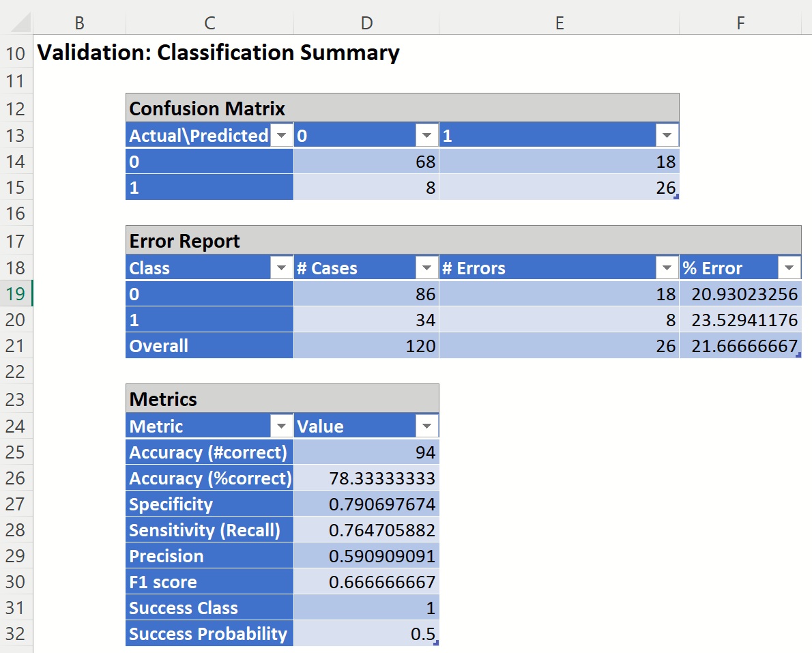
Task: Open the # Cases column filter dropdown
Action: (x=426, y=268)
